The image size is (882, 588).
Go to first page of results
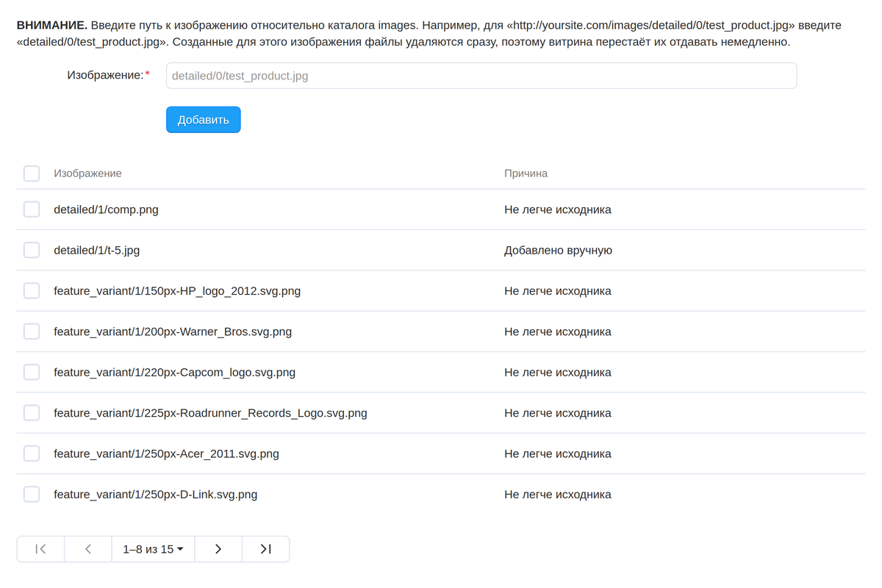coord(41,549)
